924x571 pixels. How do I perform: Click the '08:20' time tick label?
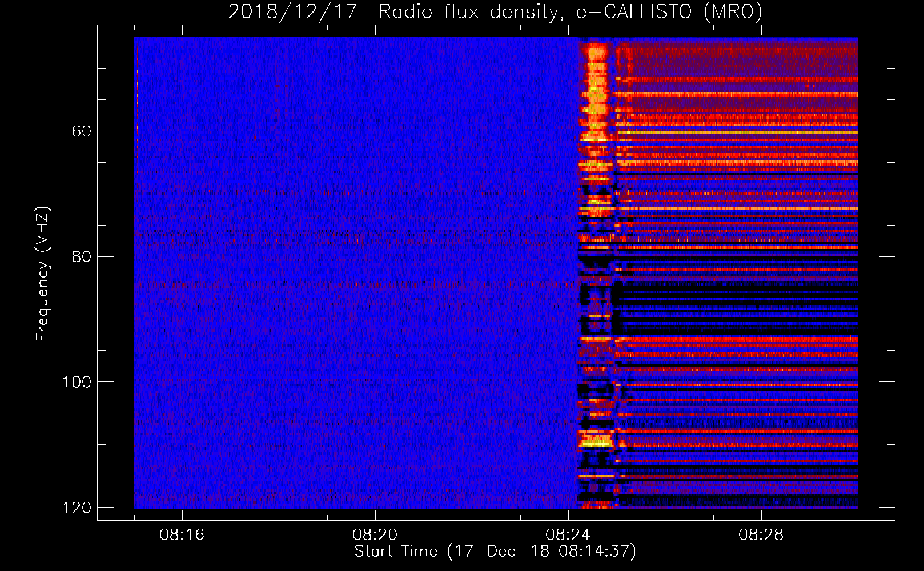point(375,535)
